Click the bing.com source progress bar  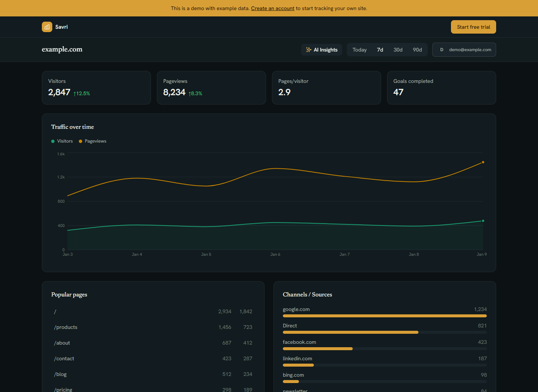pyautogui.click(x=385, y=382)
